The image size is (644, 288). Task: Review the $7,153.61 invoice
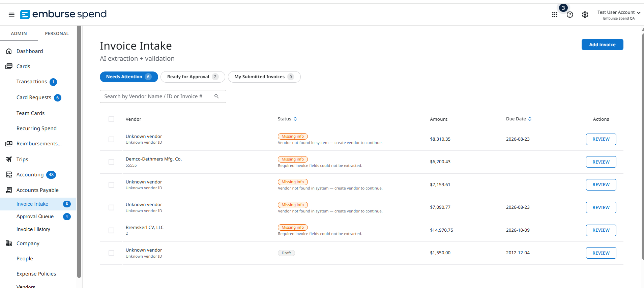click(x=601, y=185)
